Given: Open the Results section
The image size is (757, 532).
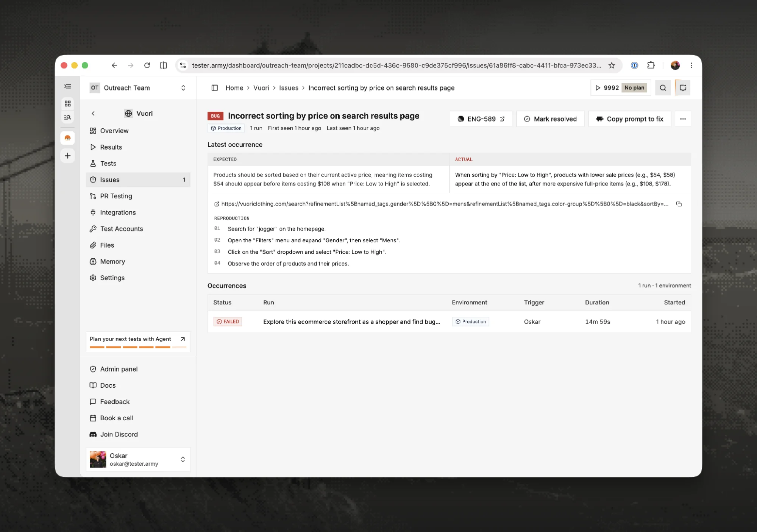Looking at the screenshot, I should click(x=138, y=147).
